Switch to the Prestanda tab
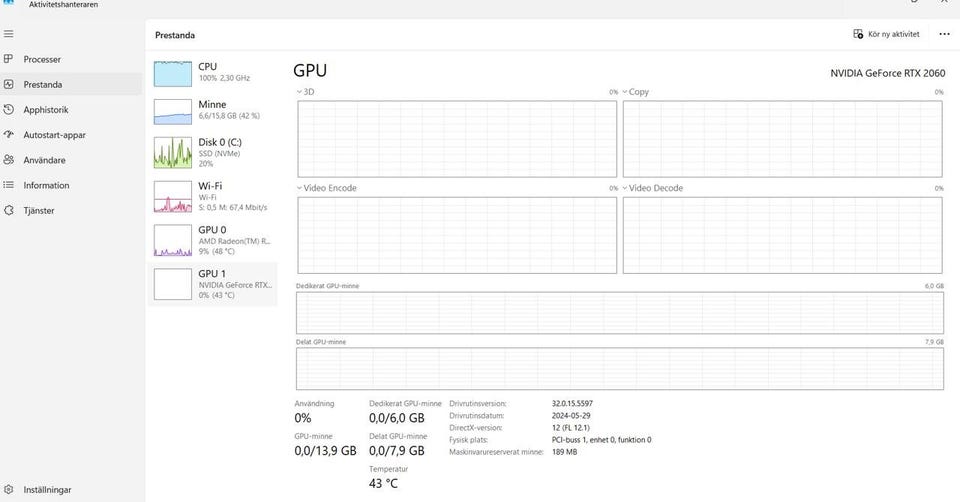Viewport: 960px width, 502px height. [x=43, y=85]
